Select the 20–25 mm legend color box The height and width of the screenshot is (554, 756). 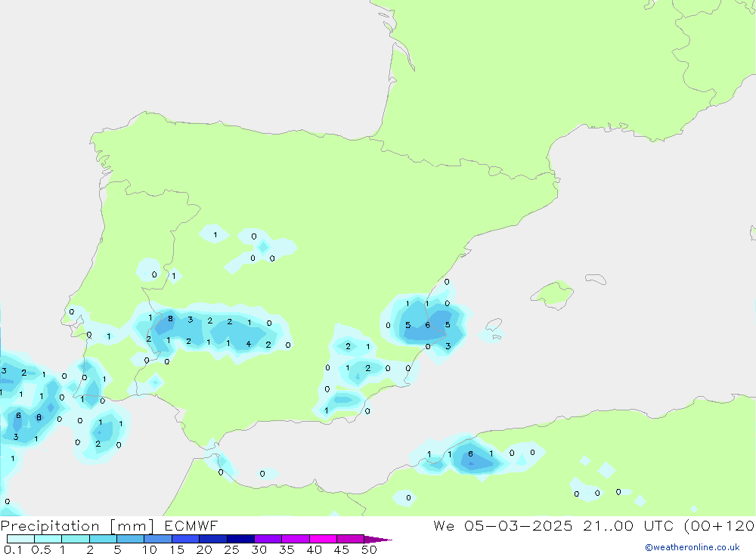(x=212, y=539)
